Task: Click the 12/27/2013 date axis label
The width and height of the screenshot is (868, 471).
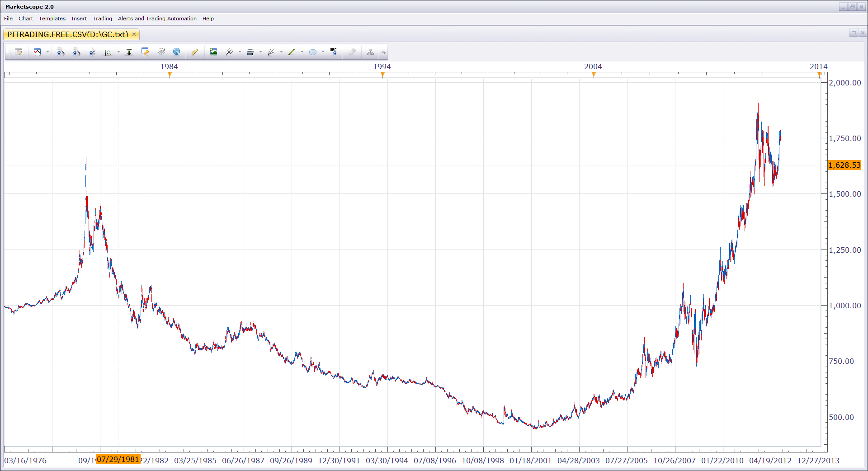Action: pyautogui.click(x=818, y=461)
